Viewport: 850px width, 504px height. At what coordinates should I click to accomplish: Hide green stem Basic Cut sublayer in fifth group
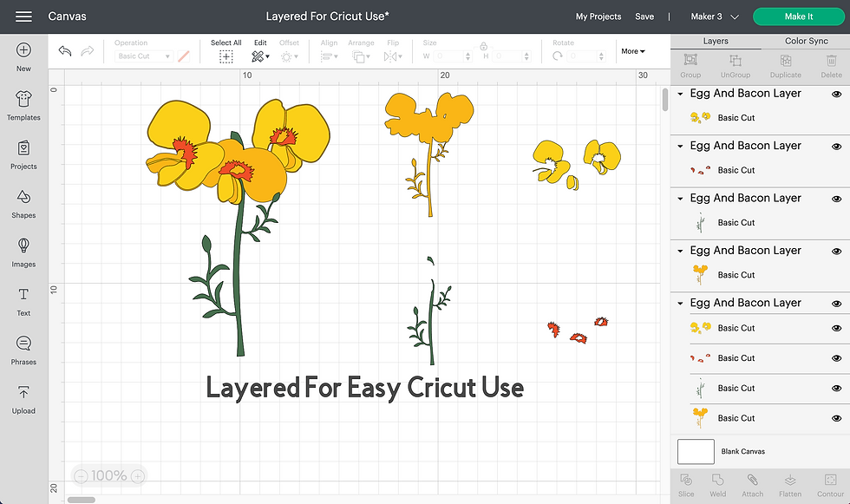point(836,388)
